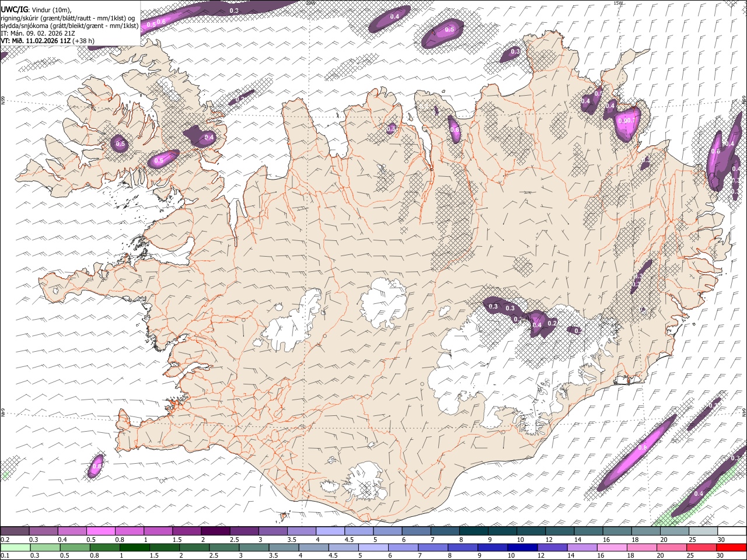Viewport: 747px width, 560px height.
Task: Choose the light pink rain swatch at 16
Action: tap(612, 547)
